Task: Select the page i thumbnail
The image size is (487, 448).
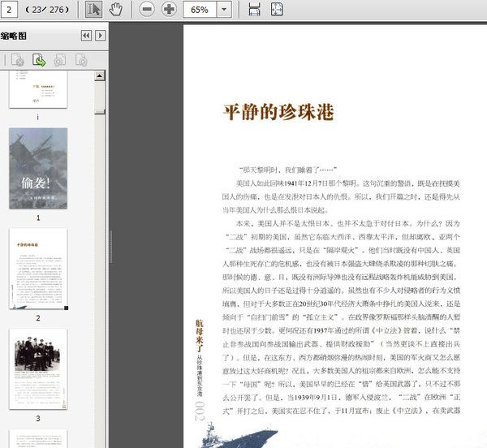Action: [x=37, y=89]
